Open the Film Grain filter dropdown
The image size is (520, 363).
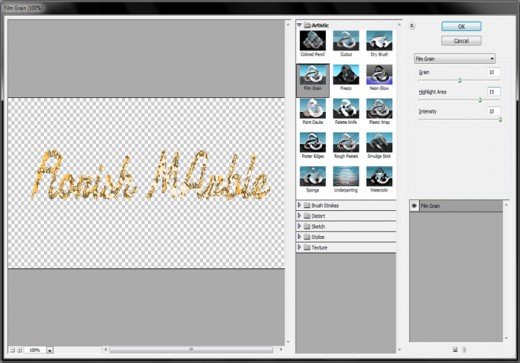pyautogui.click(x=455, y=59)
